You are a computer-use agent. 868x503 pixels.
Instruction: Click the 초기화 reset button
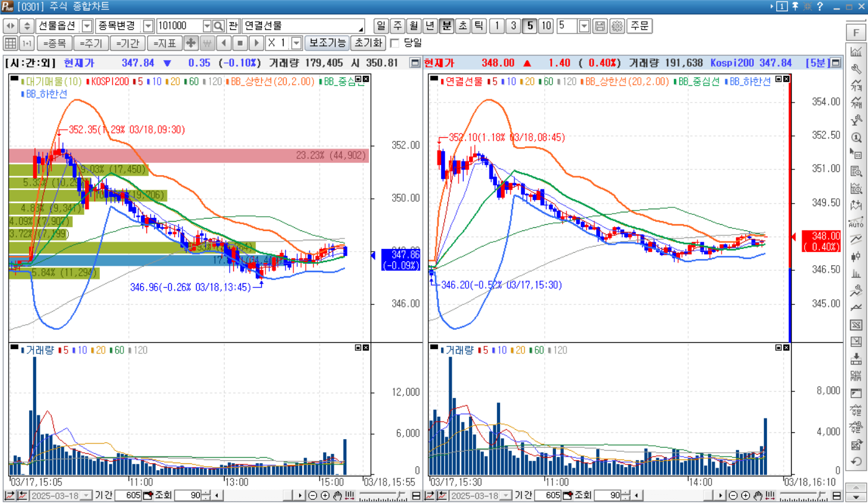tap(368, 43)
